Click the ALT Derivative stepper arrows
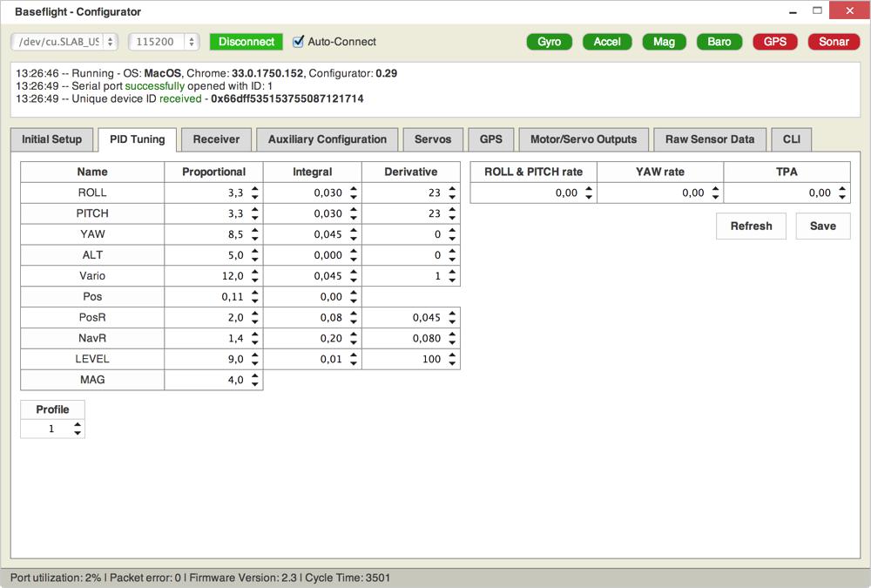The image size is (871, 588). pos(452,255)
